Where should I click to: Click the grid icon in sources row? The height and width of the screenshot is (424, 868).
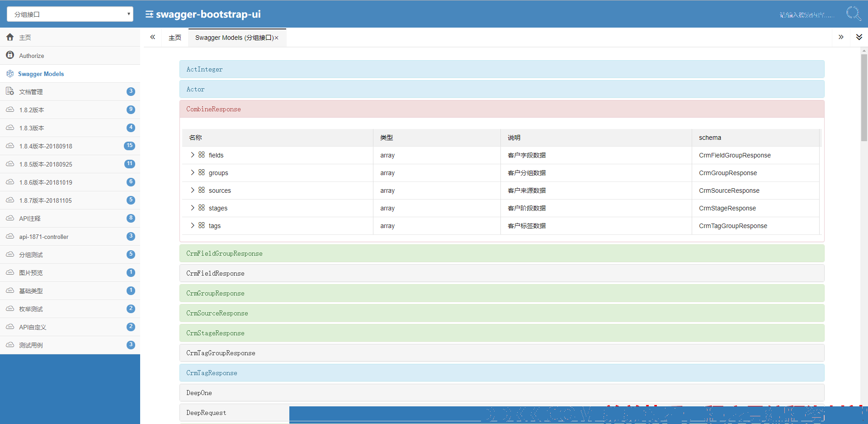coord(202,190)
